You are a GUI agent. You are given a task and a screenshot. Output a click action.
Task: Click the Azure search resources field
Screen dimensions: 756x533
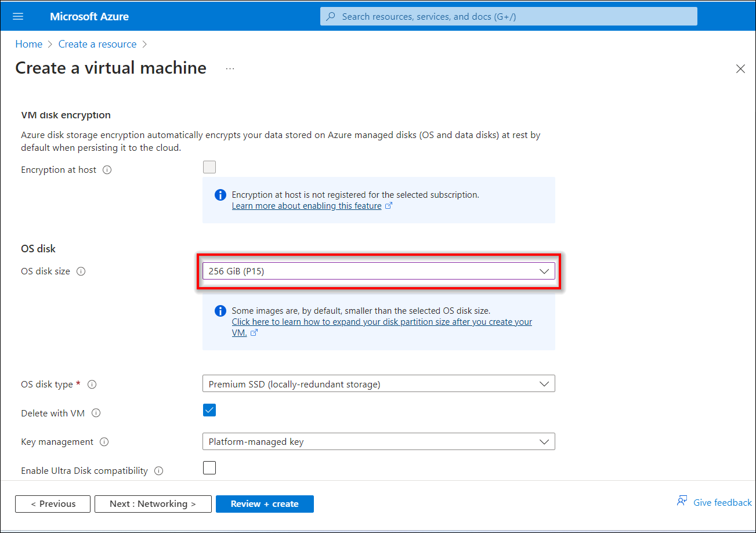[508, 16]
